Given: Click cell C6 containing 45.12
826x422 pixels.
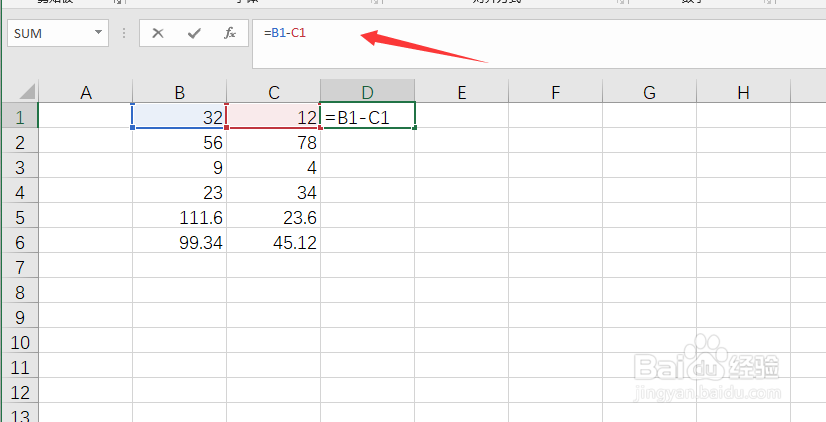Looking at the screenshot, I should 273,241.
